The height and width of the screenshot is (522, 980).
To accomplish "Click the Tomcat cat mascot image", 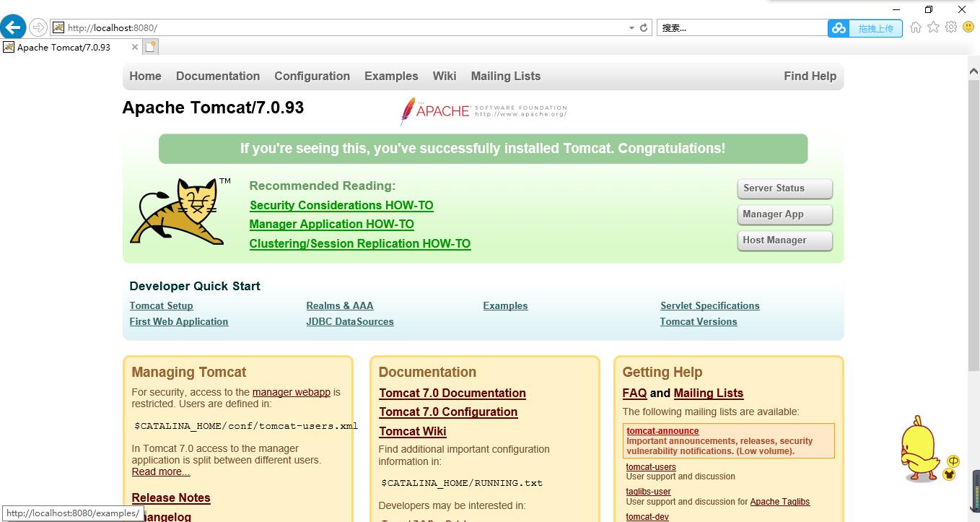I will pos(179,211).
